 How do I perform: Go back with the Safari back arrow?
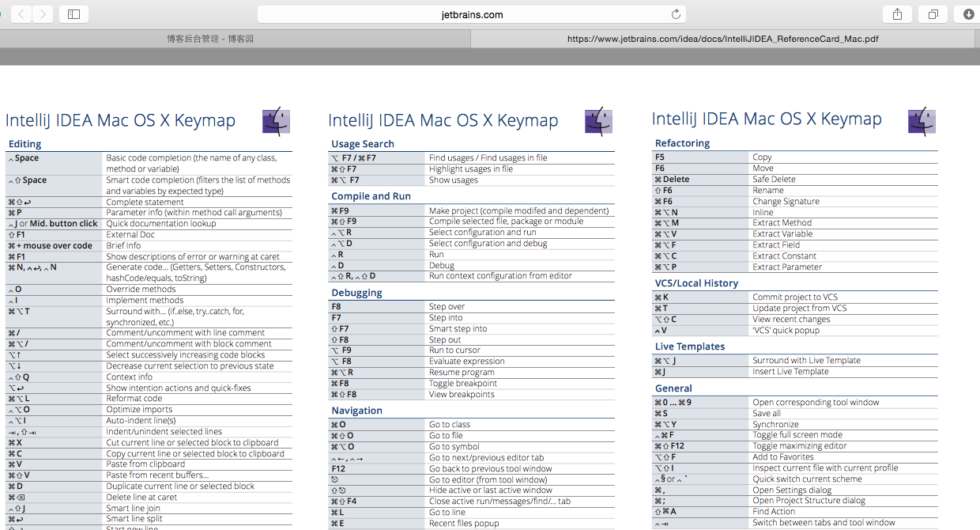pos(21,13)
